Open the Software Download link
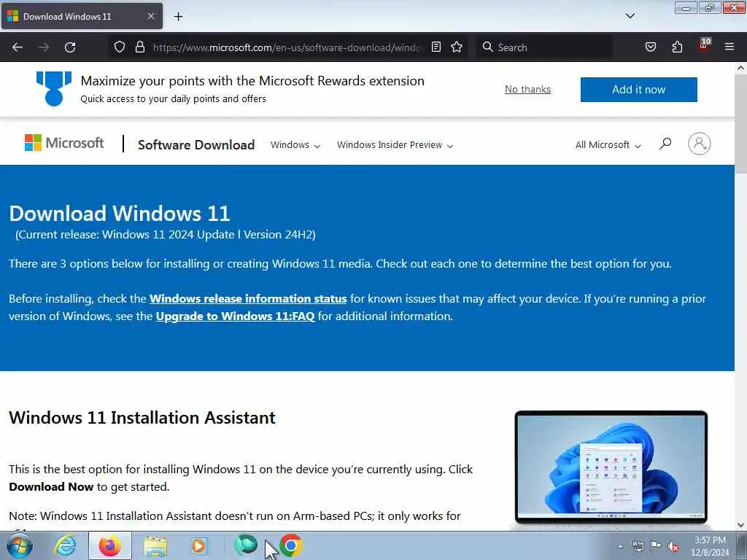747x560 pixels. (196, 145)
